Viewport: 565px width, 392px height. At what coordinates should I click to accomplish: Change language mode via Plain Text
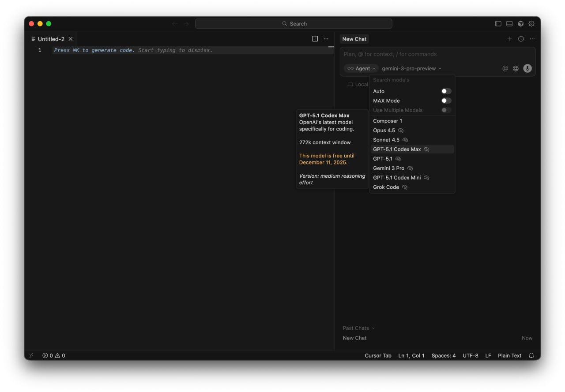click(509, 355)
